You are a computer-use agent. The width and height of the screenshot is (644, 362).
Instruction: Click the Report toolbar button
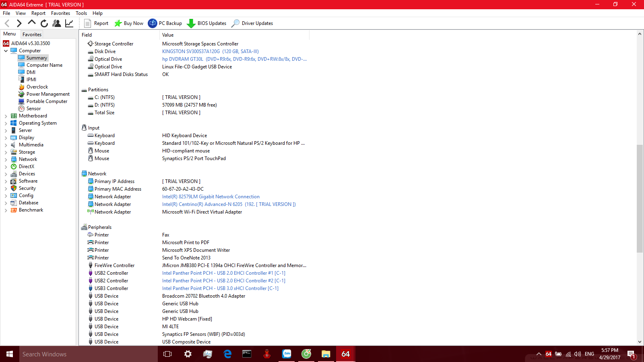coord(96,23)
